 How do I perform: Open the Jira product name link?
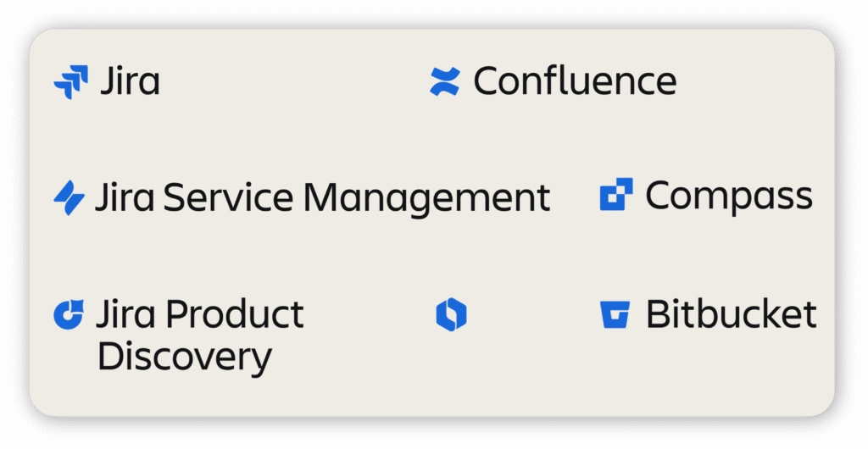(130, 80)
